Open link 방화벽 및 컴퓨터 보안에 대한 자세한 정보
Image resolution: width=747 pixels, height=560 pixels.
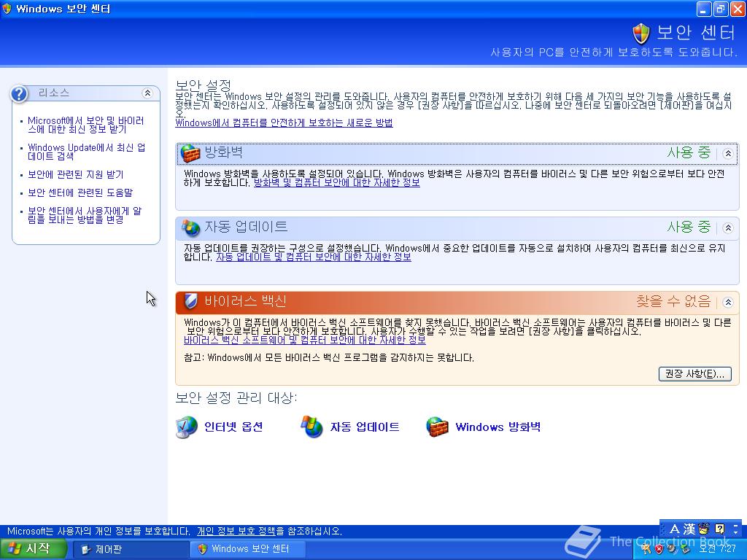337,183
